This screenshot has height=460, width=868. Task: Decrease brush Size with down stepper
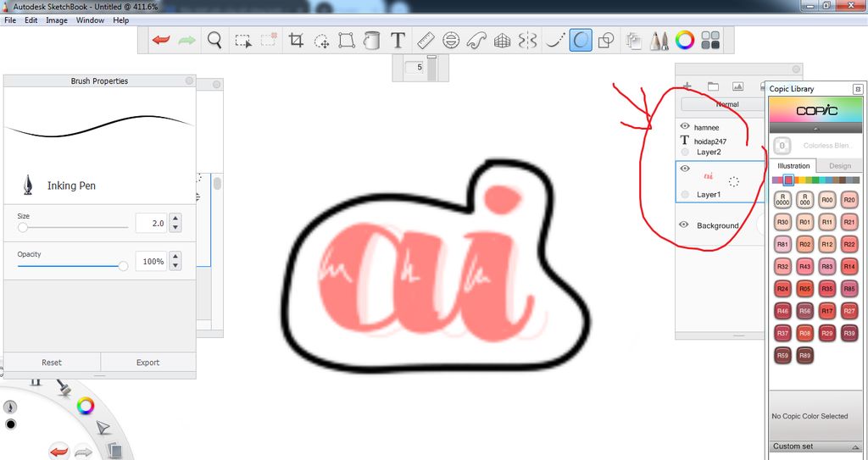pos(175,228)
